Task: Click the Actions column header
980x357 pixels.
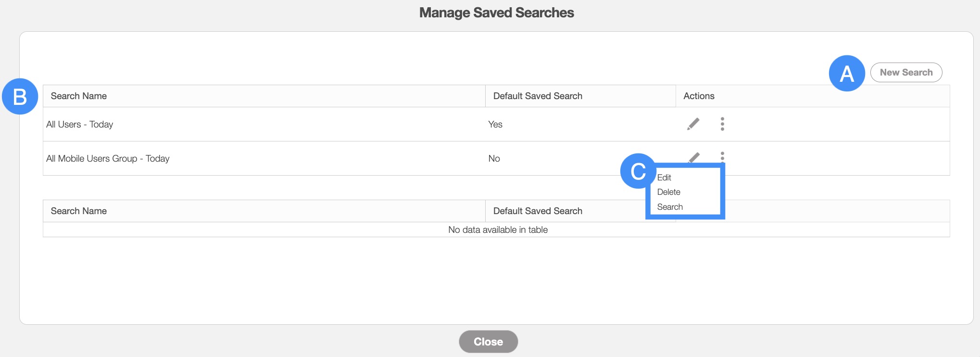Action: pyautogui.click(x=699, y=96)
